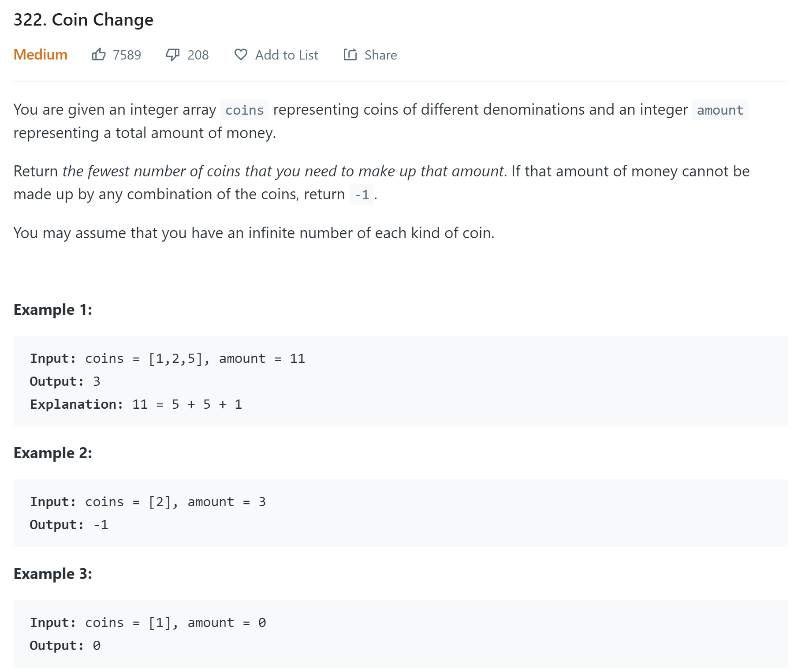Image resolution: width=794 pixels, height=672 pixels.
Task: Click the Example 1 heading
Action: pos(53,310)
